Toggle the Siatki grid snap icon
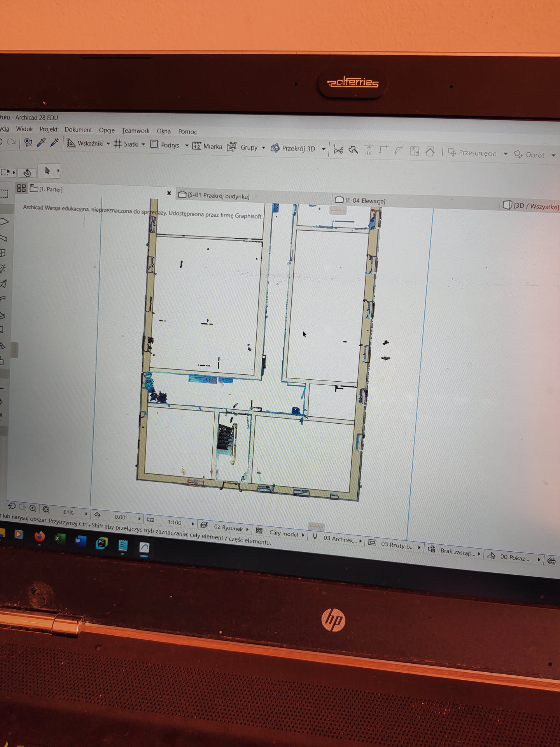560x747 pixels. coord(117,144)
